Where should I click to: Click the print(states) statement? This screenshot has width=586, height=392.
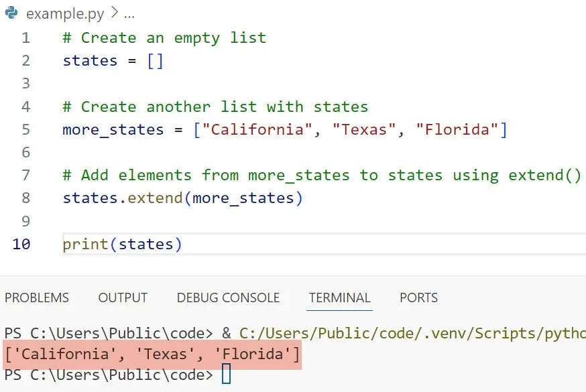pos(122,245)
